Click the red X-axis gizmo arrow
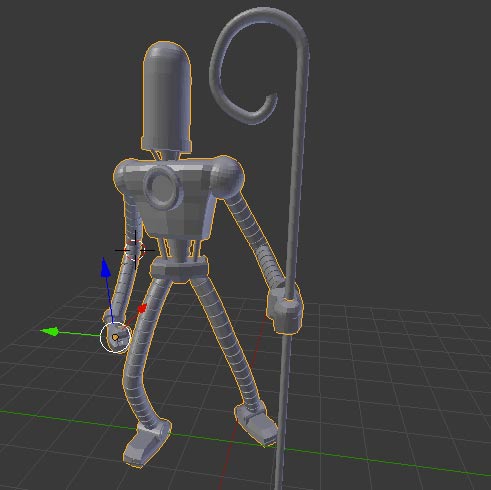The height and width of the screenshot is (490, 491). coord(142,309)
